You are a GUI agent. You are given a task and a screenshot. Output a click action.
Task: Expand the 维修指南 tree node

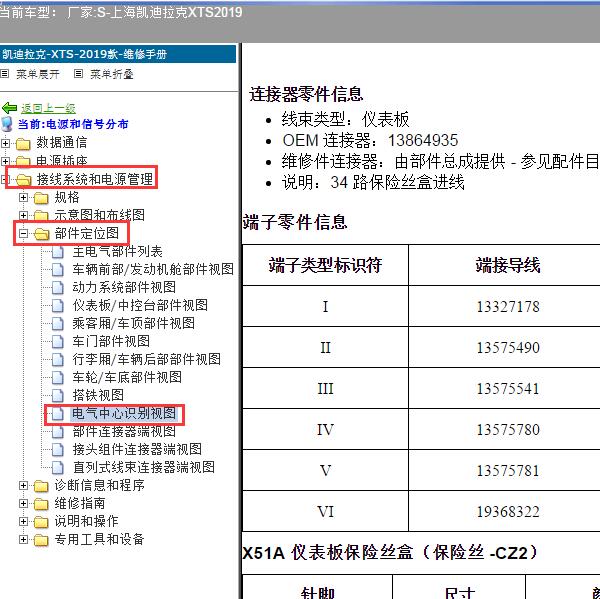click(23, 504)
